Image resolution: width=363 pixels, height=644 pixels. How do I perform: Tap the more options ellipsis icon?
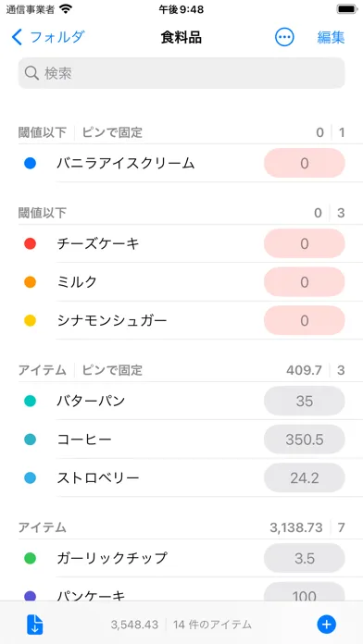tap(284, 37)
